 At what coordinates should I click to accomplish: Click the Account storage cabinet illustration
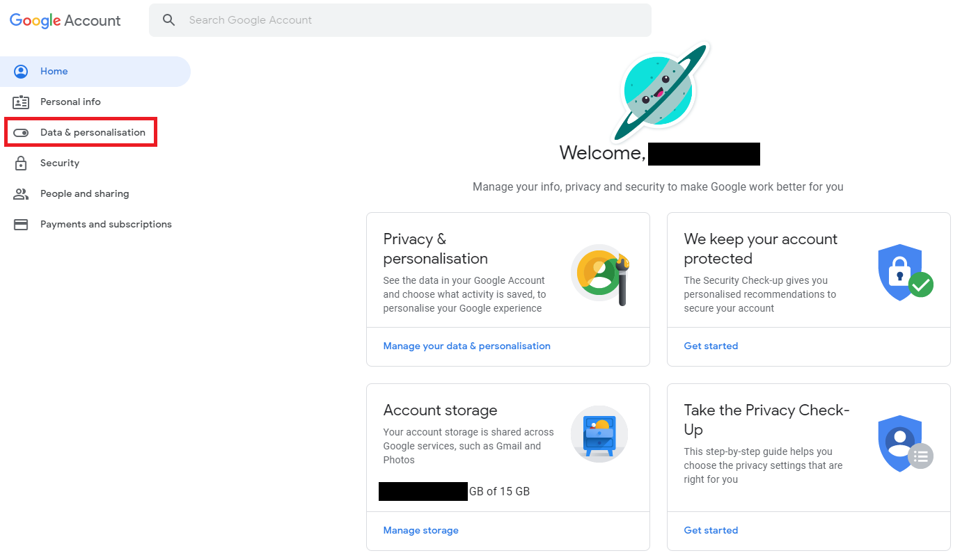click(x=599, y=434)
